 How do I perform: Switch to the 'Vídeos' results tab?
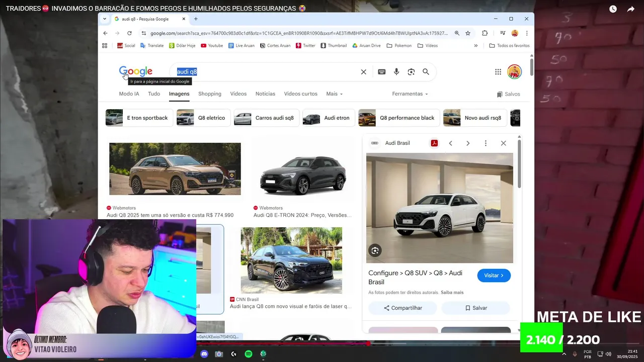tap(238, 94)
